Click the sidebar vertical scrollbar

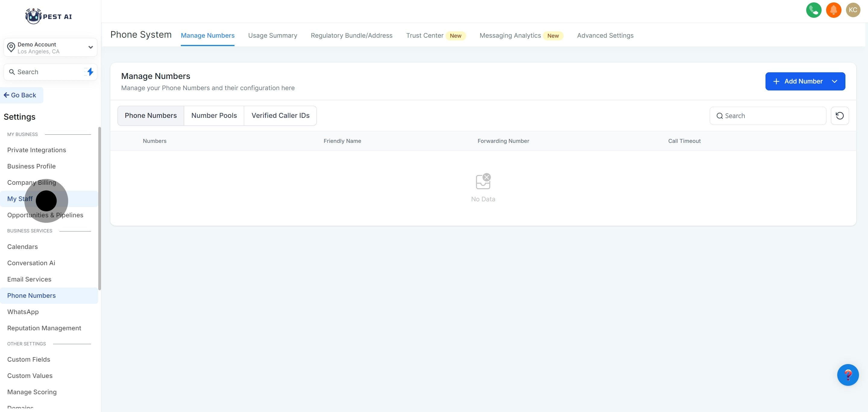99,208
